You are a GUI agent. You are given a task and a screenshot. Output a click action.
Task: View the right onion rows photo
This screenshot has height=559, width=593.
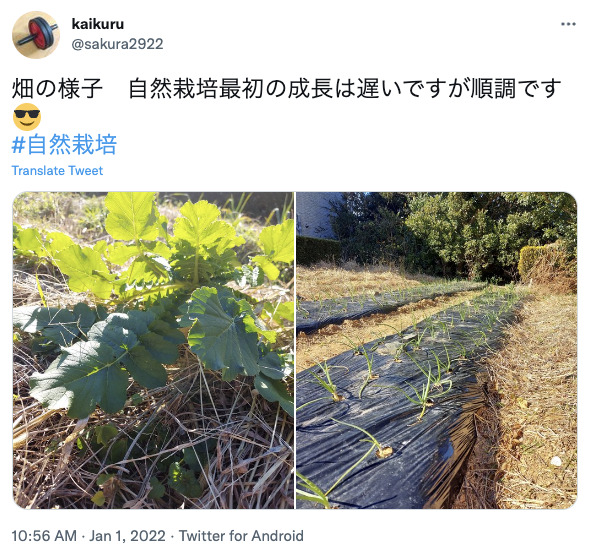(436, 350)
